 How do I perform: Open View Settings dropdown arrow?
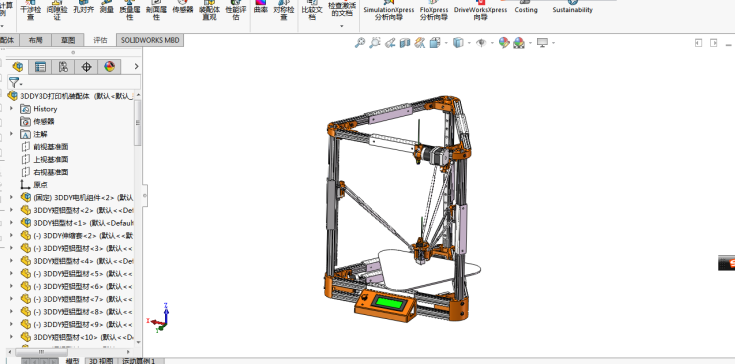tap(554, 43)
